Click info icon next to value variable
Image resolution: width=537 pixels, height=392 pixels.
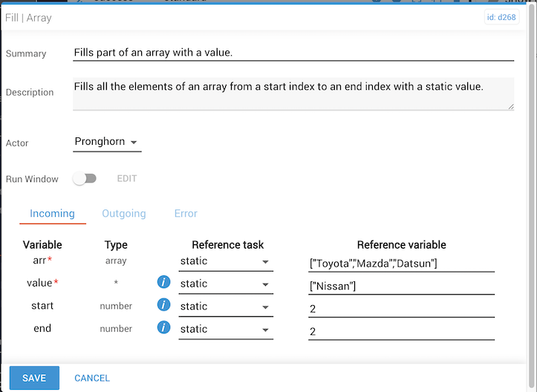point(164,283)
